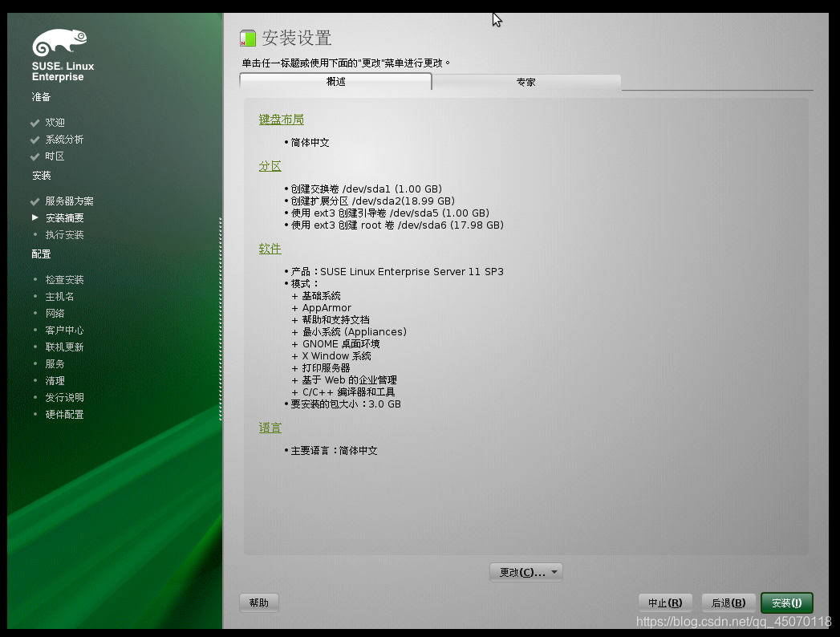Viewport: 840px width, 637px height.
Task: Click the /dev/sda1 swap volume line
Action: (x=367, y=189)
